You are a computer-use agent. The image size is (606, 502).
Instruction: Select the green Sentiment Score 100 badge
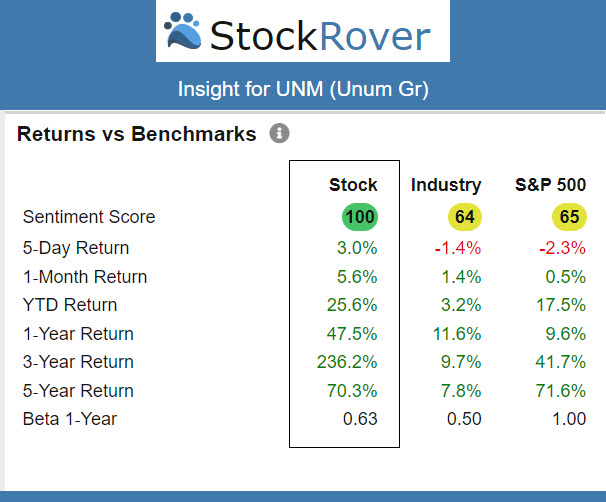pos(360,217)
